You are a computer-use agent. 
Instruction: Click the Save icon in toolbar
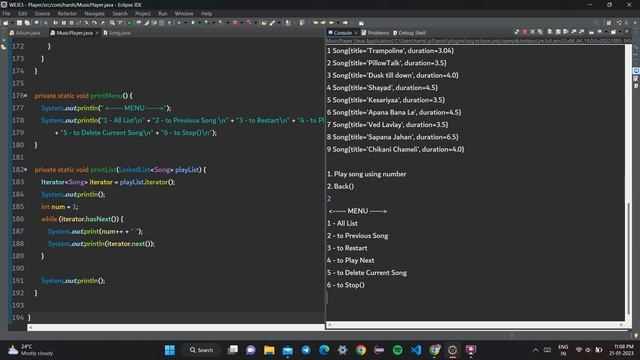coord(20,23)
